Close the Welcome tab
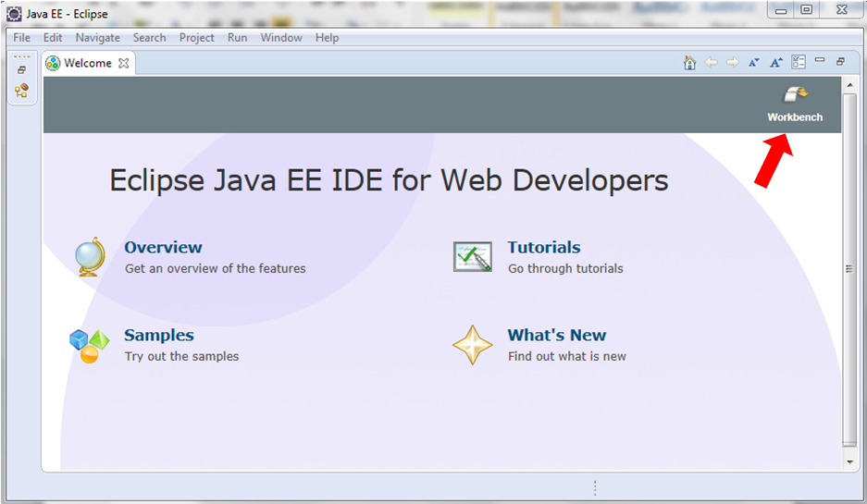Viewport: 867px width, 504px height. click(x=124, y=63)
